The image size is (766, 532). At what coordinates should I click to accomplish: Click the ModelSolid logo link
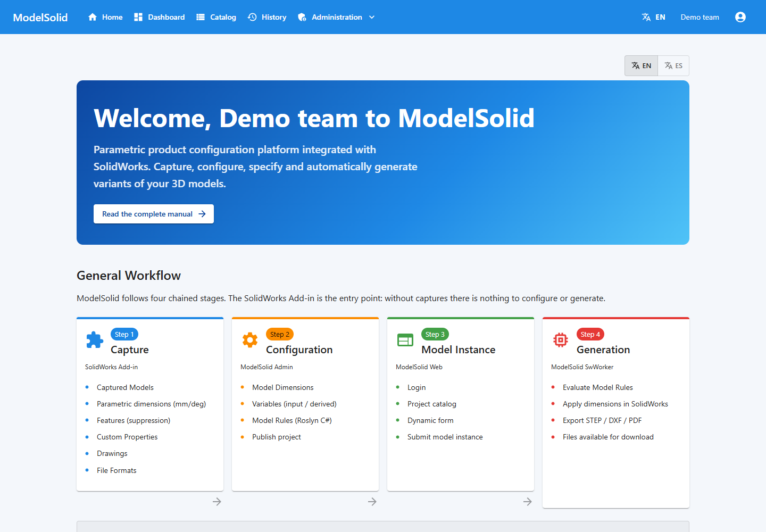pyautogui.click(x=40, y=18)
